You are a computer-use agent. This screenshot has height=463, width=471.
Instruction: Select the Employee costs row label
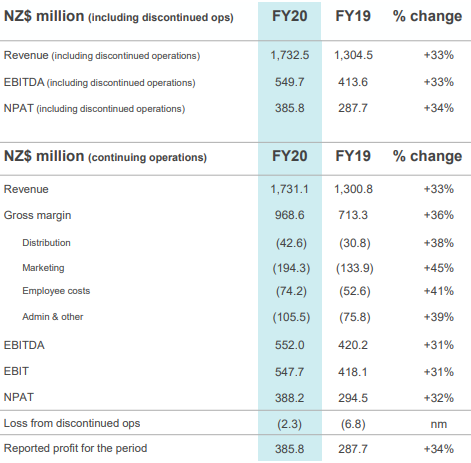point(56,291)
